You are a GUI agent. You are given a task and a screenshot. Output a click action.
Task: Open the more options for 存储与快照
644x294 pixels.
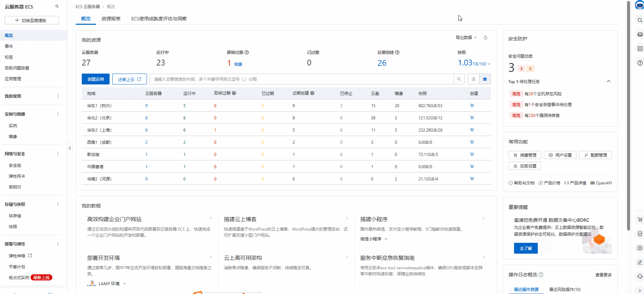point(58,204)
